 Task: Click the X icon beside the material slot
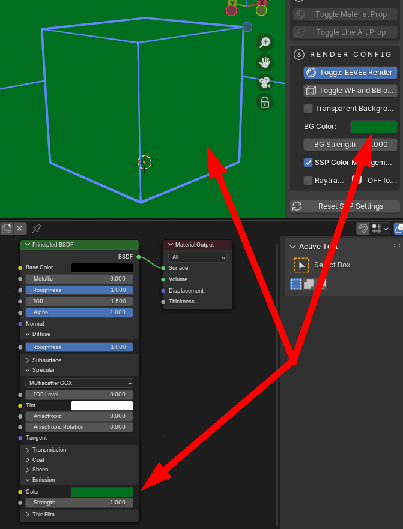pos(20,229)
